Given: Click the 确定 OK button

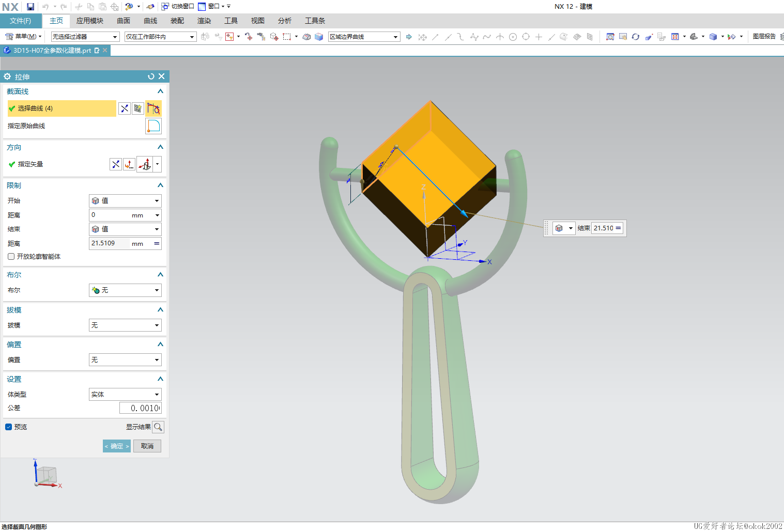Looking at the screenshot, I should tap(117, 446).
